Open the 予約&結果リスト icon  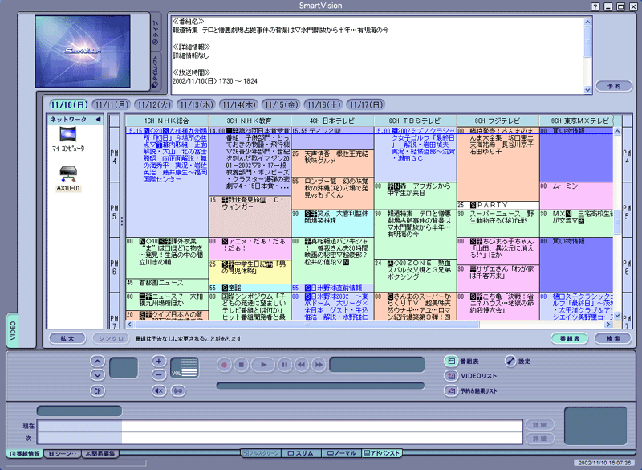click(x=451, y=391)
